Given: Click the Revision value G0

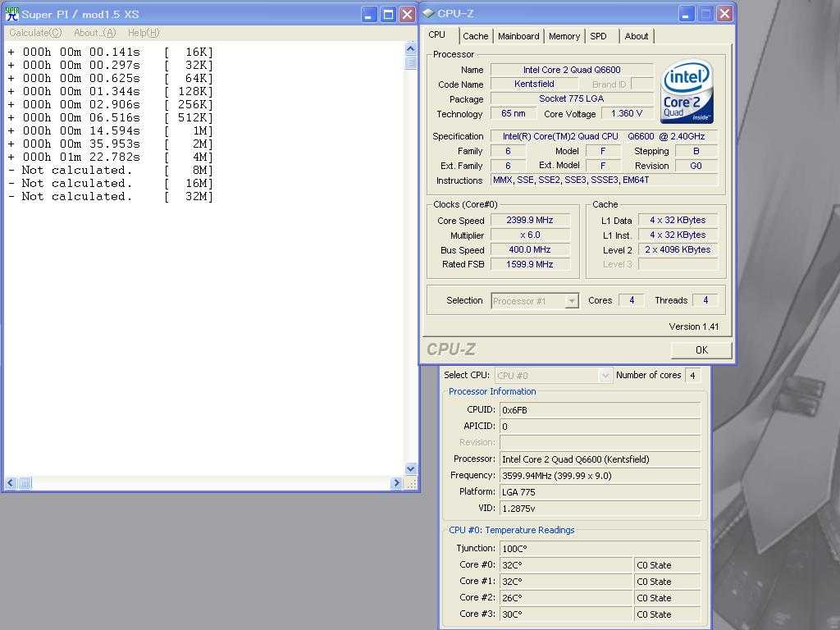Looking at the screenshot, I should click(x=696, y=166).
